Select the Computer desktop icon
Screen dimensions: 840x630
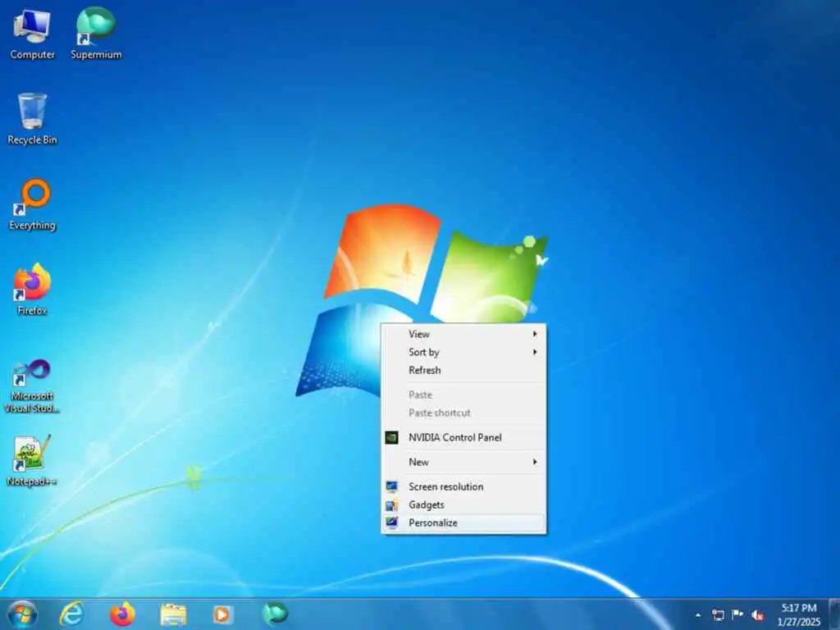32,33
